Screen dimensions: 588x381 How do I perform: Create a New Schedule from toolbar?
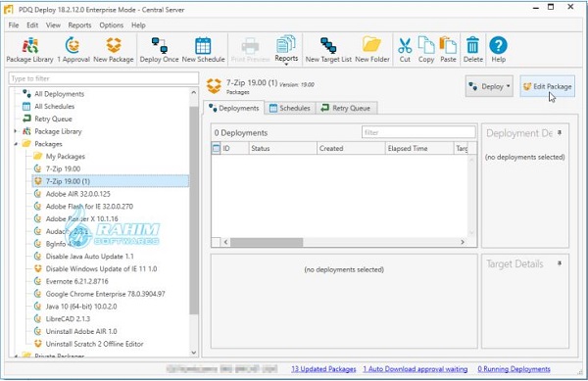[203, 50]
